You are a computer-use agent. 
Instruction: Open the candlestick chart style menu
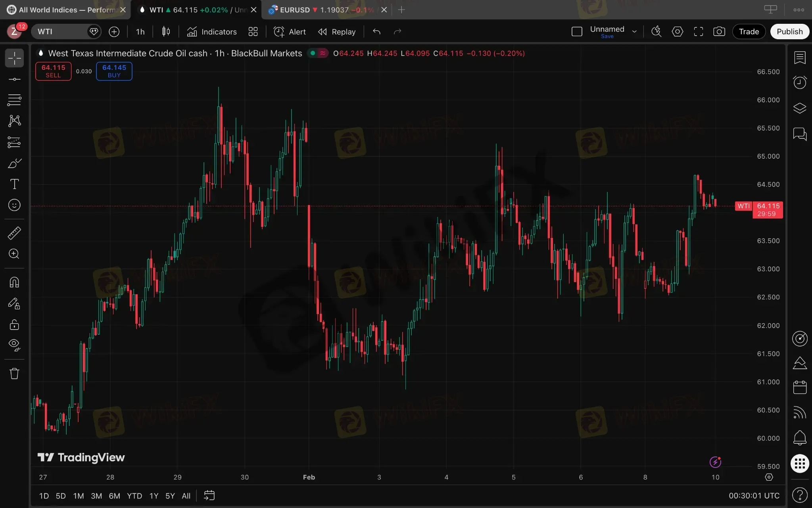click(166, 32)
